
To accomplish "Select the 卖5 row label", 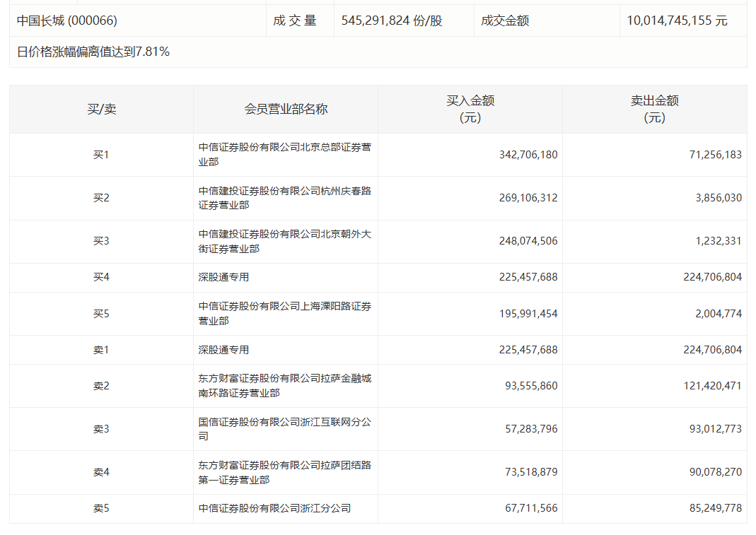I will point(101,508).
